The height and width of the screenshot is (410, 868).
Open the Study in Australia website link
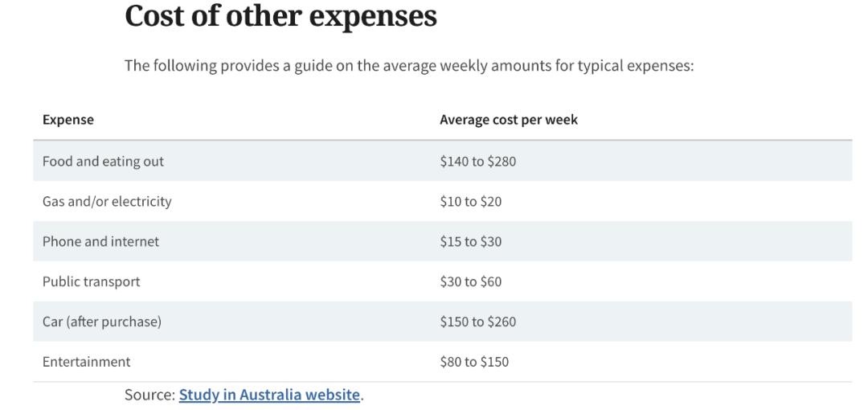pos(269,395)
